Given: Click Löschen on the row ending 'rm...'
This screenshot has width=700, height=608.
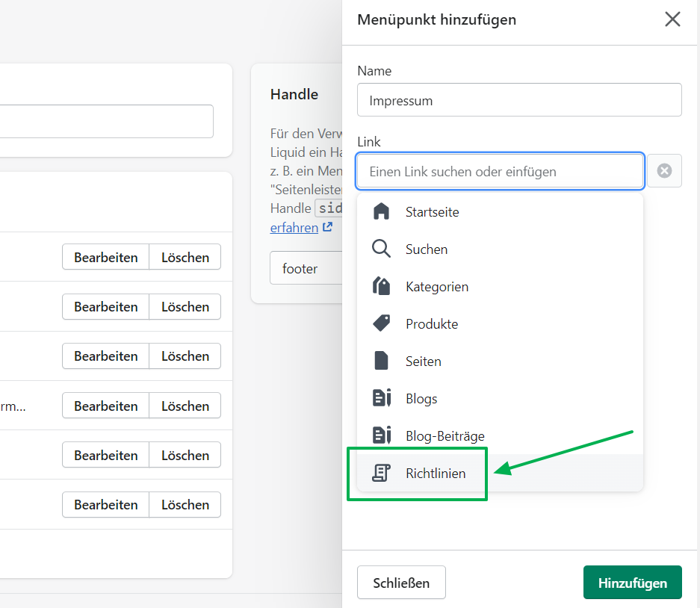Looking at the screenshot, I should [x=185, y=406].
